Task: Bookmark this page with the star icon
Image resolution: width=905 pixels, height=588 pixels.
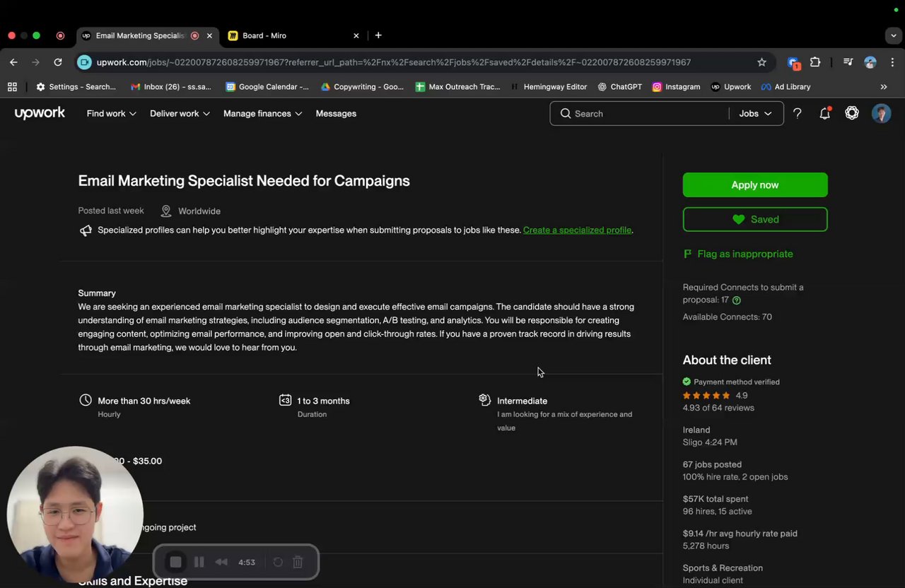Action: (x=761, y=62)
